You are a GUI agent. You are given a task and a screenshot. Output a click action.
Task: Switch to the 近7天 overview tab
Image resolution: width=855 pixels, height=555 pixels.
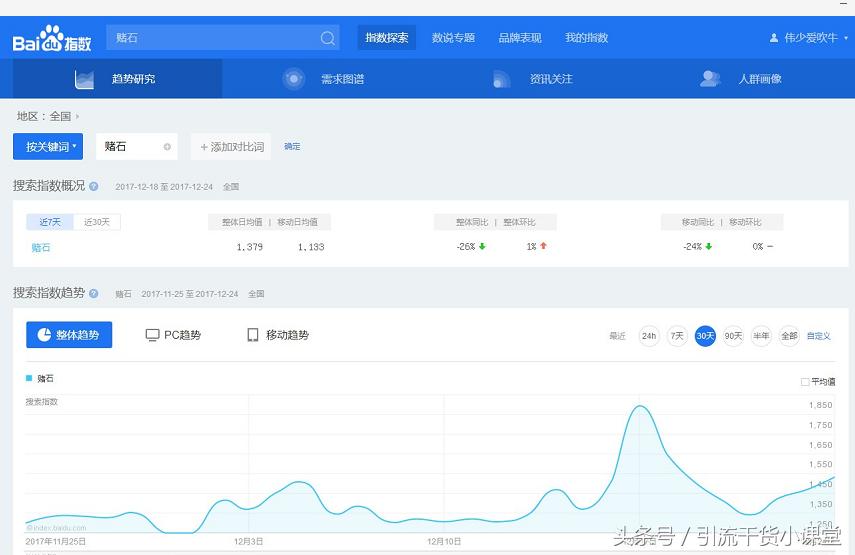(50, 222)
